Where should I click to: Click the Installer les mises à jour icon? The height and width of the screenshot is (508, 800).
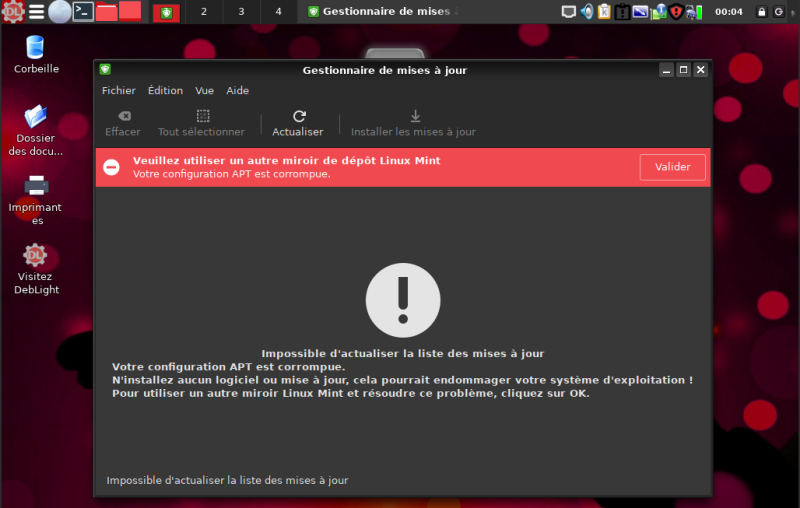pyautogui.click(x=415, y=116)
